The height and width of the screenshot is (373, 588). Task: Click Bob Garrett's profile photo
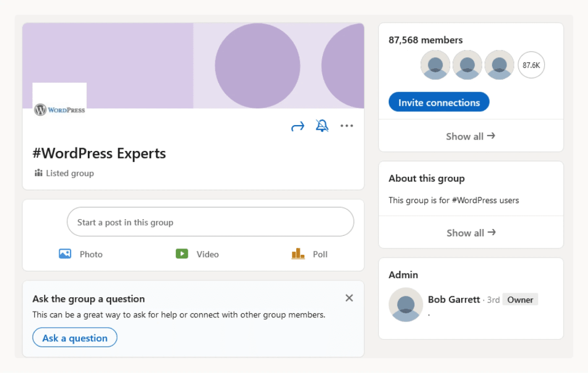point(406,305)
